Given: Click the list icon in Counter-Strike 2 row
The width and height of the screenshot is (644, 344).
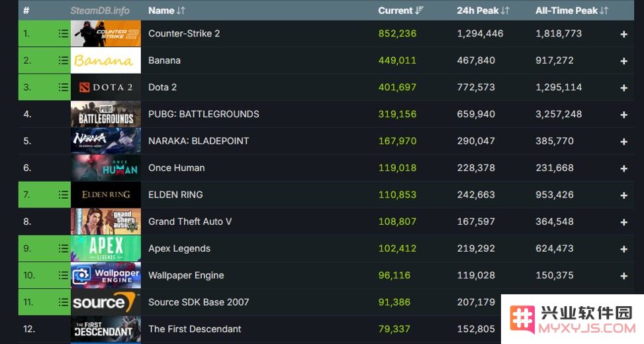Looking at the screenshot, I should coord(64,33).
